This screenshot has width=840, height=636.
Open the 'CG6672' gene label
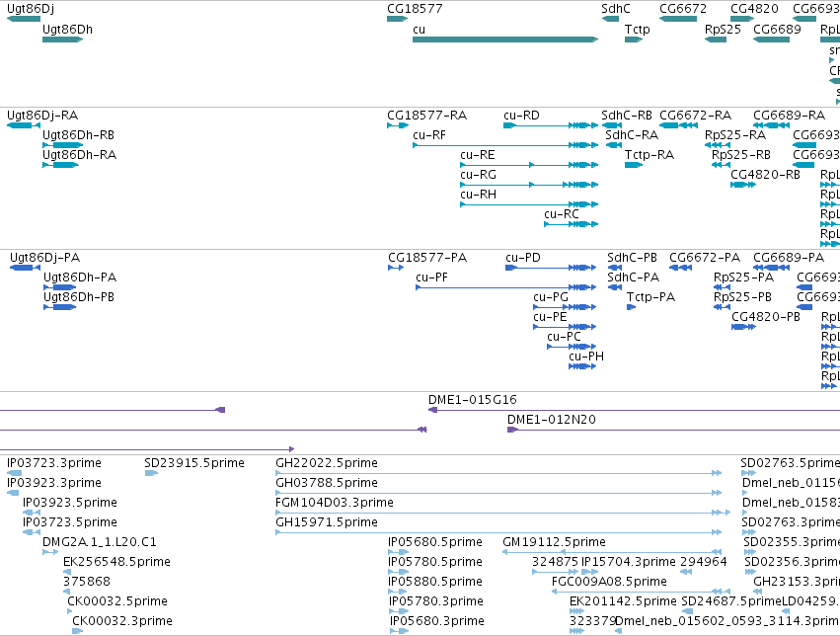click(x=683, y=9)
